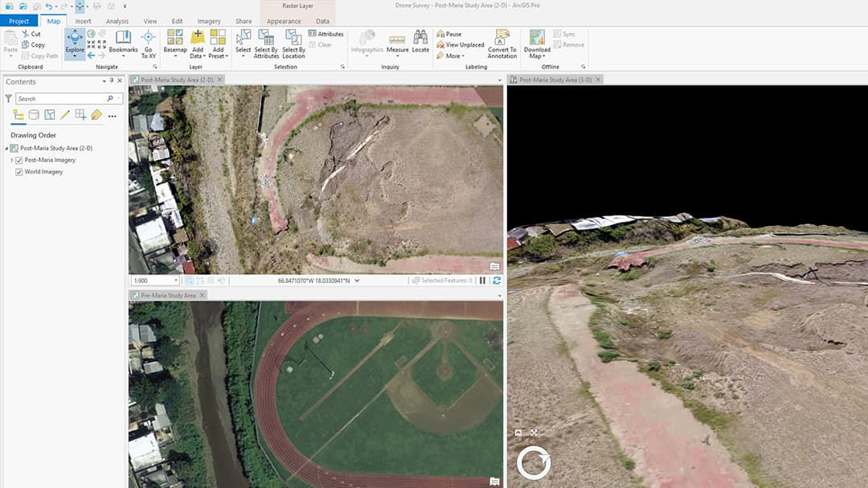Open Convert To Annotation tool
This screenshot has height=488, width=868.
[x=502, y=44]
